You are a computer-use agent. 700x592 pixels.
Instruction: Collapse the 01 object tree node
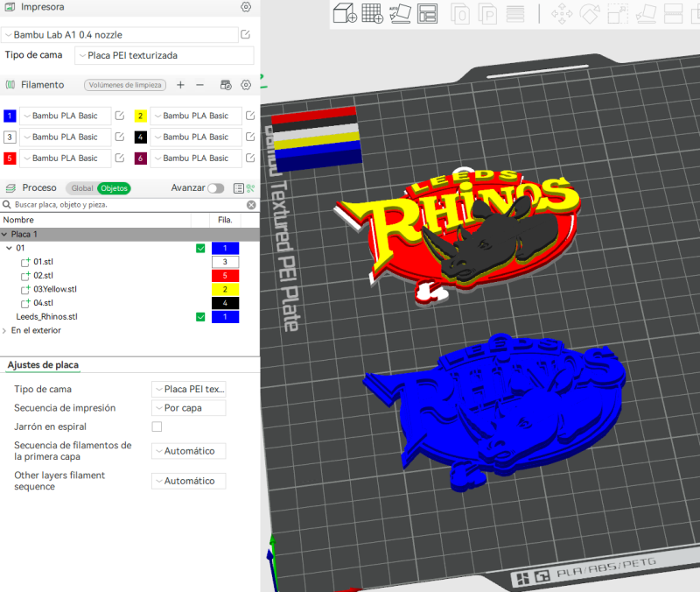(9, 248)
